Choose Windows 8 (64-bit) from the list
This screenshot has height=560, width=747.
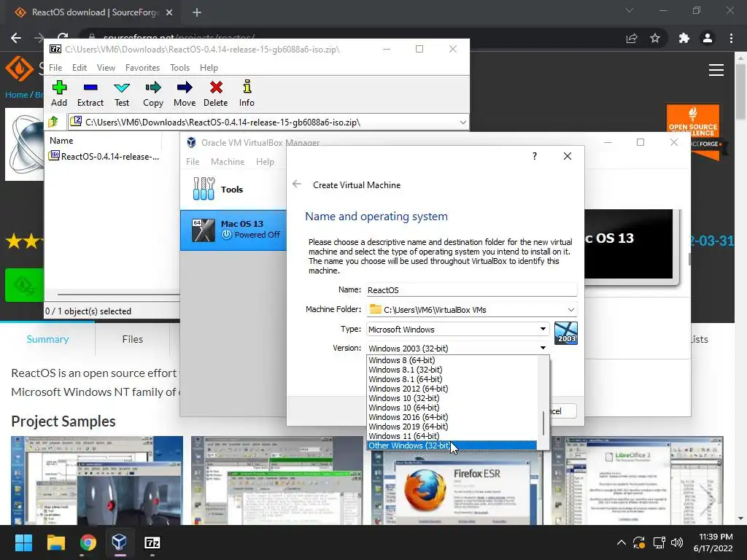click(452, 360)
